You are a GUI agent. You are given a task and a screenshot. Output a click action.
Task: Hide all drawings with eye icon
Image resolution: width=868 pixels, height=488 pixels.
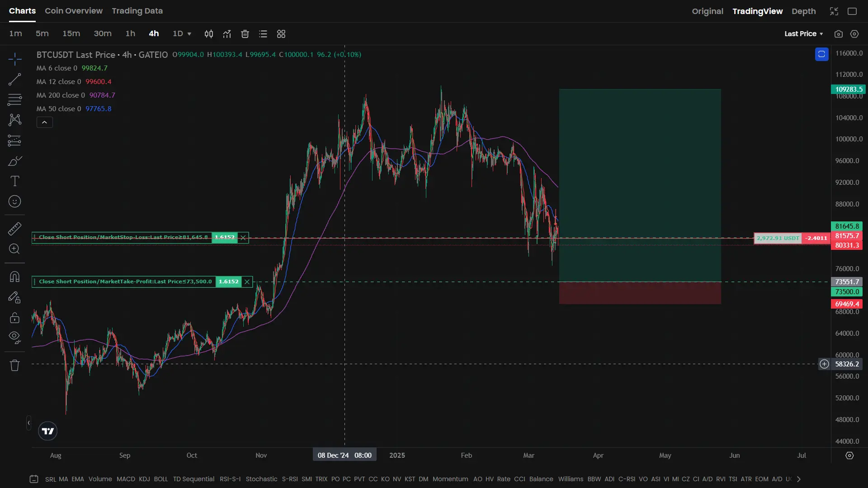[14, 337]
